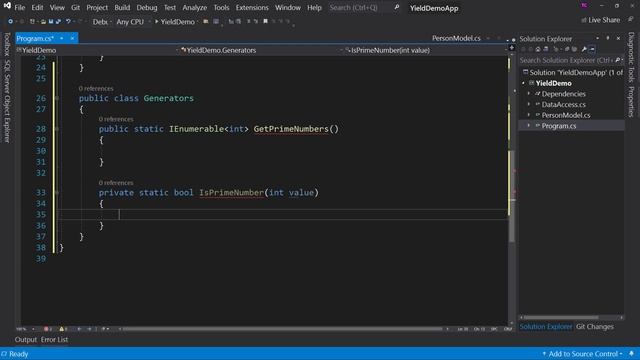Open the Toolbox side tab

7,44
